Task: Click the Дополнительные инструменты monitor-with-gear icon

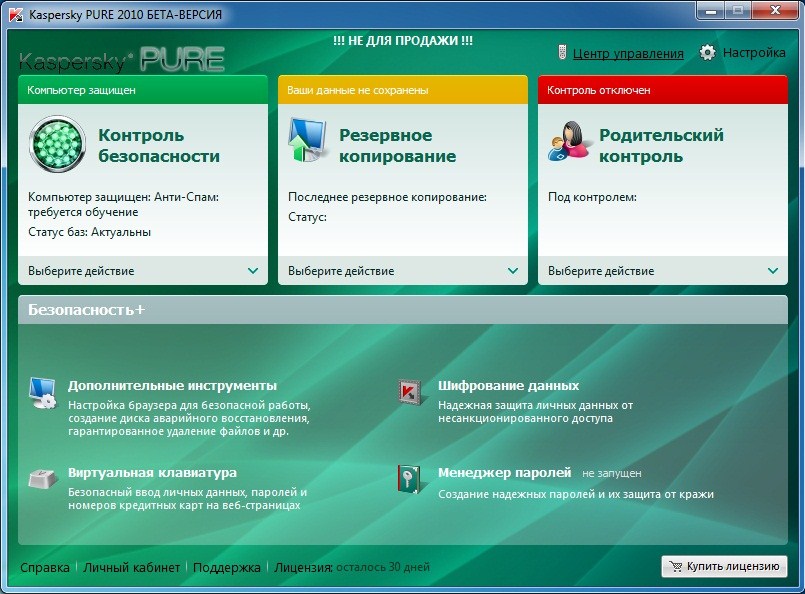Action: pos(43,393)
